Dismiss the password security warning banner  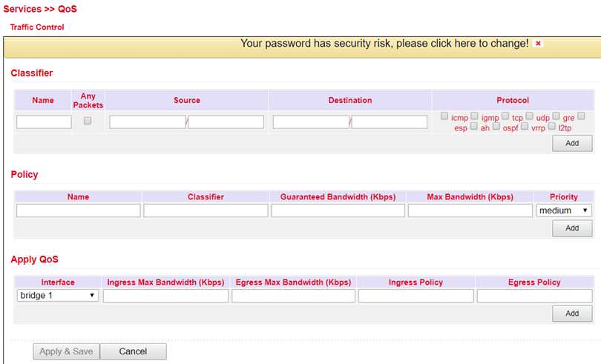point(538,43)
